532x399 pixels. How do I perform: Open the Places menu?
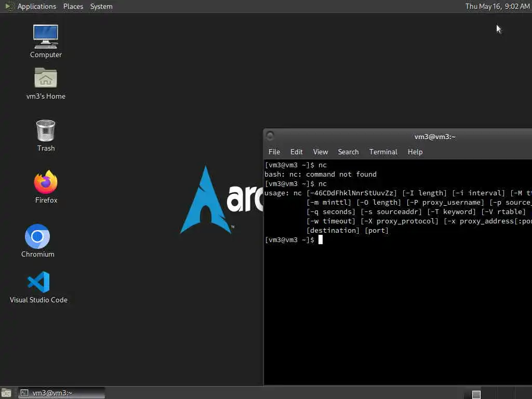click(x=73, y=6)
